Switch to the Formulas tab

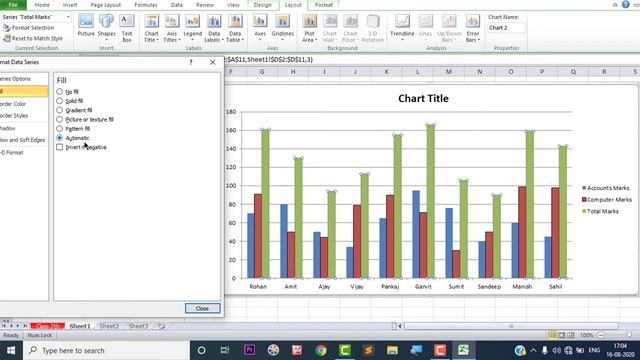coord(146,5)
